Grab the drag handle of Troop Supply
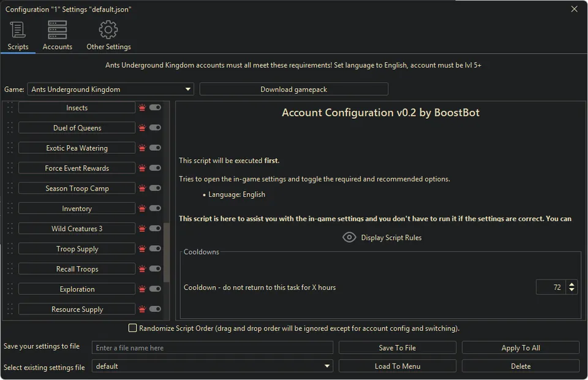Viewport: 588px width, 380px height. [10, 249]
